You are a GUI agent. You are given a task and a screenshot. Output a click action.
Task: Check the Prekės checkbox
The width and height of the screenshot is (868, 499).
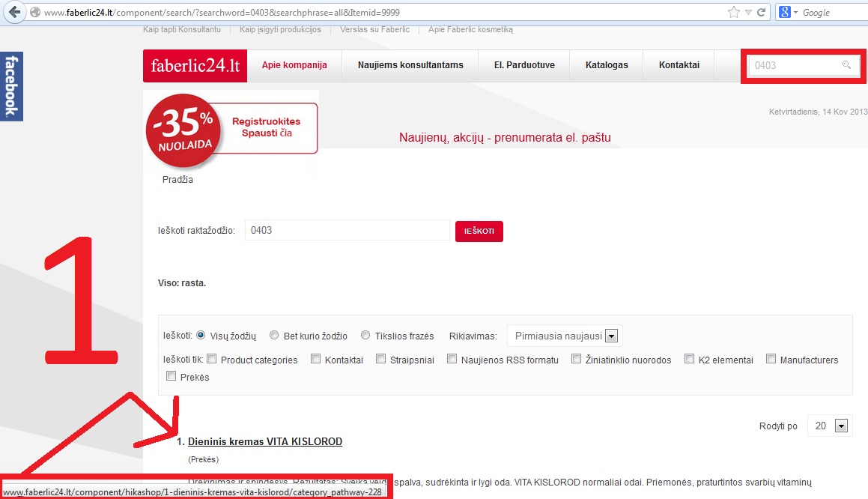click(171, 376)
